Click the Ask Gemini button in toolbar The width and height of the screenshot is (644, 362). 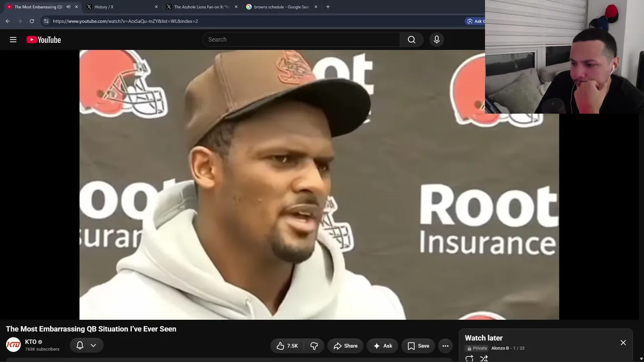(475, 21)
